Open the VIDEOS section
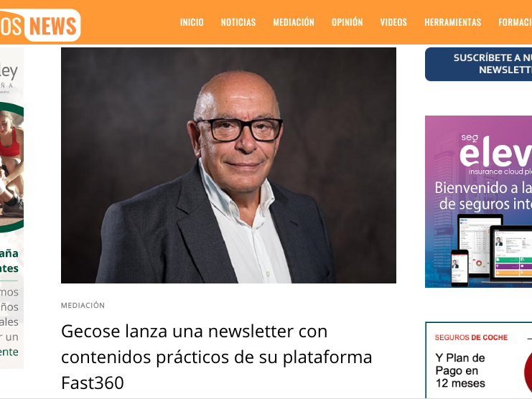Viewport: 532px width, 399px height. click(393, 22)
